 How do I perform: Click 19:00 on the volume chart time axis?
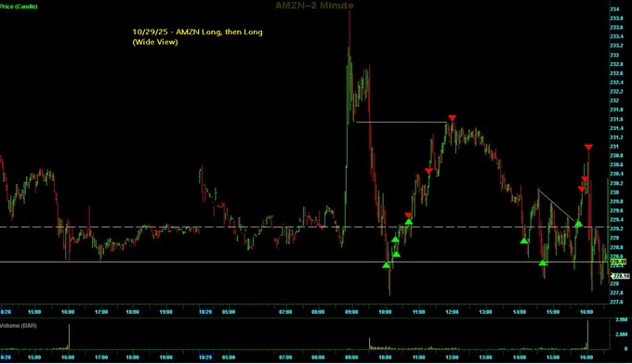point(165,357)
